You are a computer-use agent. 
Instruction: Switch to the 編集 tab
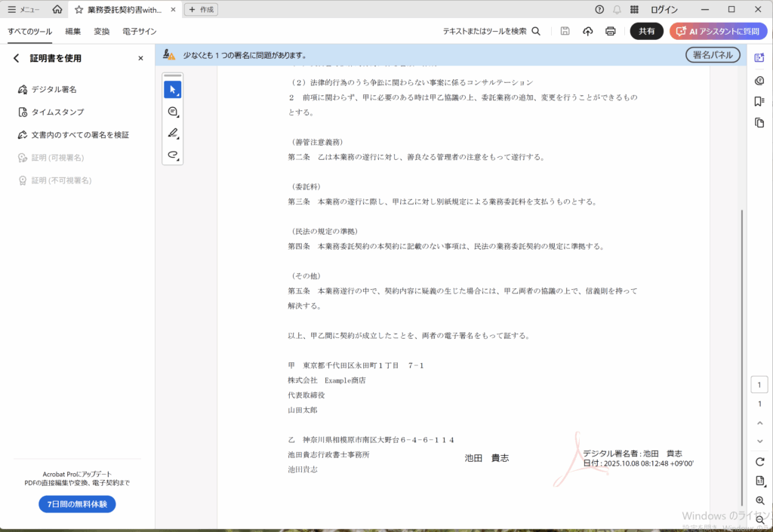[73, 31]
